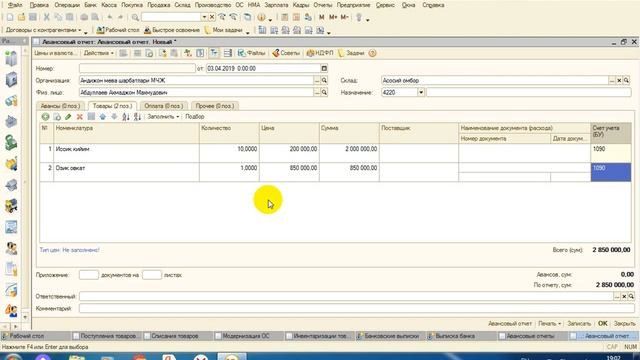This screenshot has height=360, width=640.
Task: Open the Зарплата menu
Action: tap(276, 5)
